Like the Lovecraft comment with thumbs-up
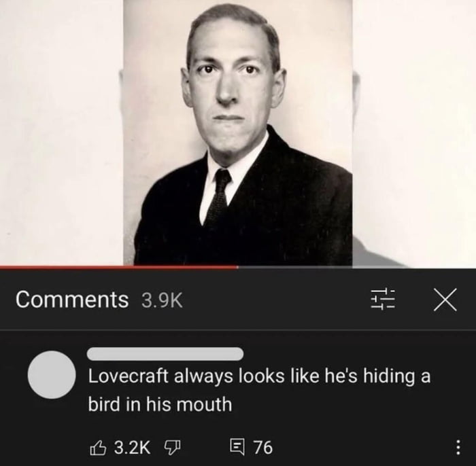Image resolution: width=476 pixels, height=466 pixels. [x=98, y=448]
